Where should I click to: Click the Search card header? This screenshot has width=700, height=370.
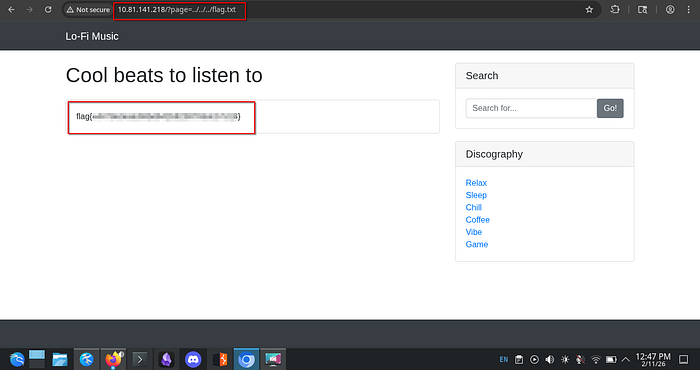pos(545,76)
